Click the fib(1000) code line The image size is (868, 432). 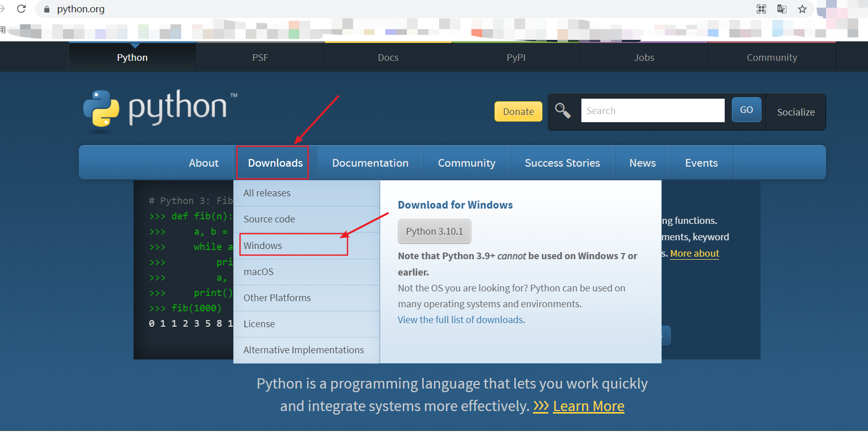click(x=185, y=308)
